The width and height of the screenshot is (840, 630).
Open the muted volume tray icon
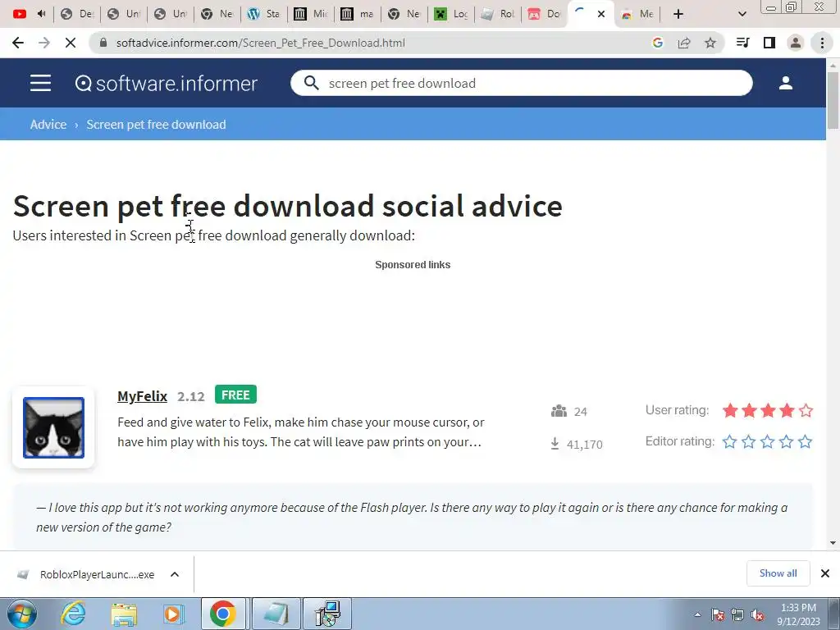pyautogui.click(x=757, y=614)
